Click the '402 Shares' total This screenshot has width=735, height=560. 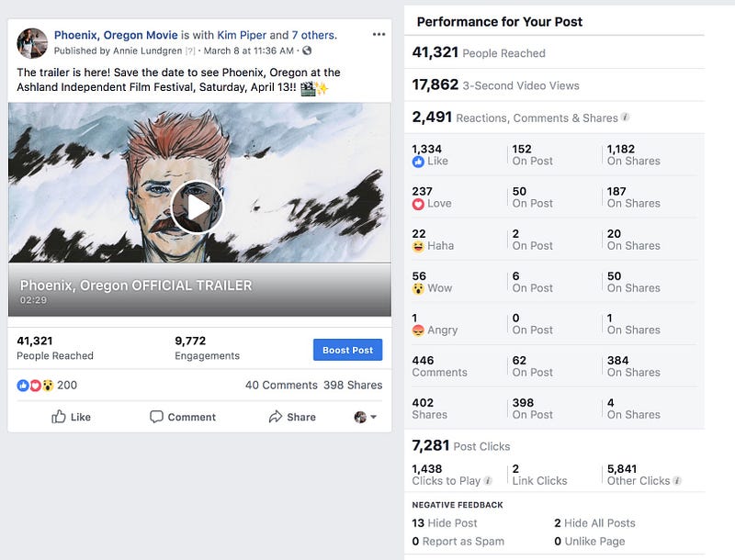click(429, 409)
